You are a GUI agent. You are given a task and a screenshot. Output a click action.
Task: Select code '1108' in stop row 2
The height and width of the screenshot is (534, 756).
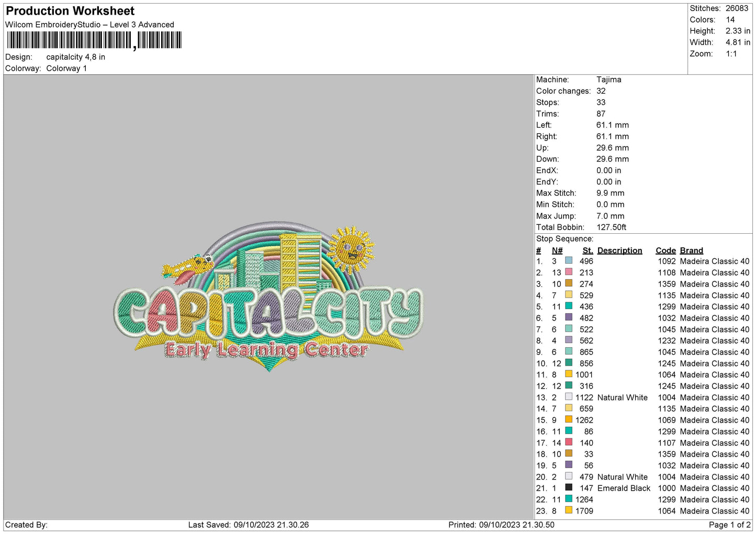(x=667, y=273)
